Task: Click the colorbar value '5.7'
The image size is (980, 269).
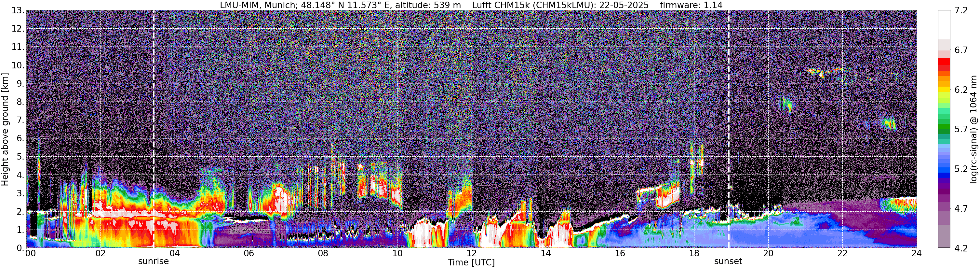Action: tap(961, 130)
